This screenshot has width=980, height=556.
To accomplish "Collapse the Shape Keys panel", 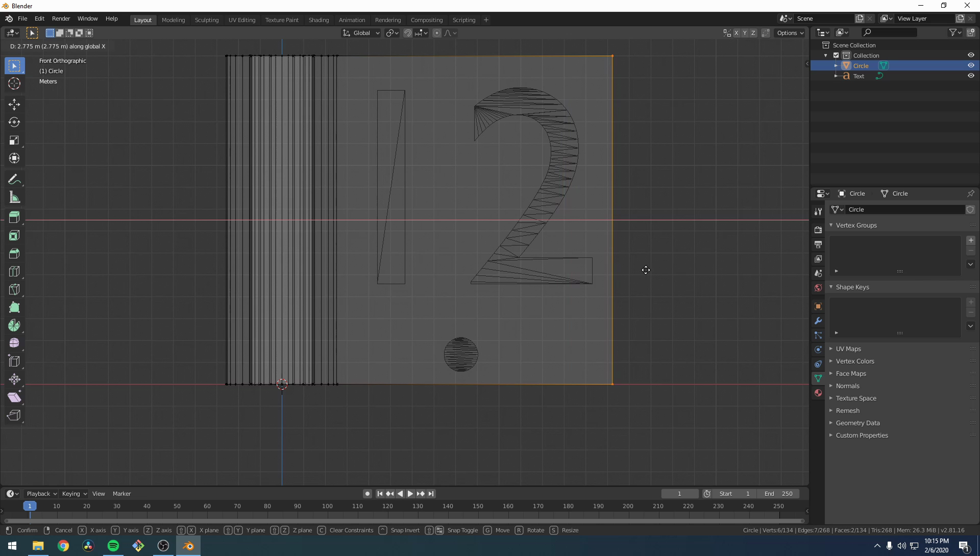I will 831,287.
